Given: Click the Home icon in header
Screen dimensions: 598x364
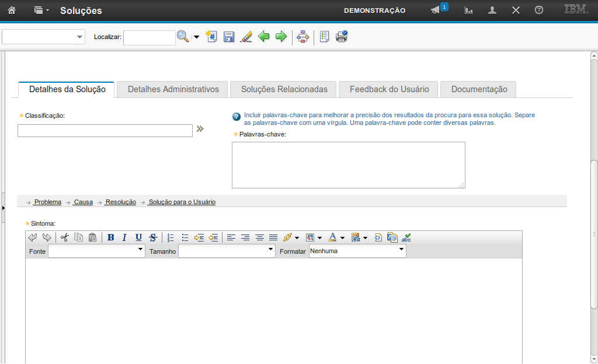Looking at the screenshot, I should [11, 10].
